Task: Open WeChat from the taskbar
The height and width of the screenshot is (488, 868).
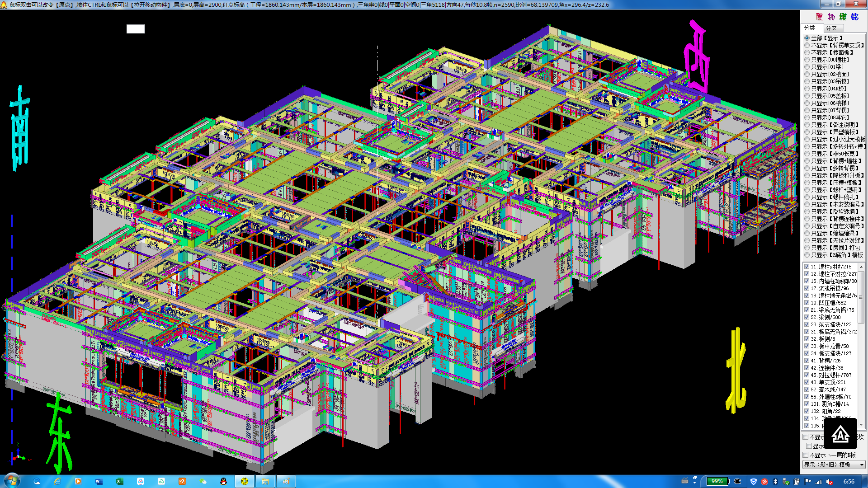Action: point(203,481)
